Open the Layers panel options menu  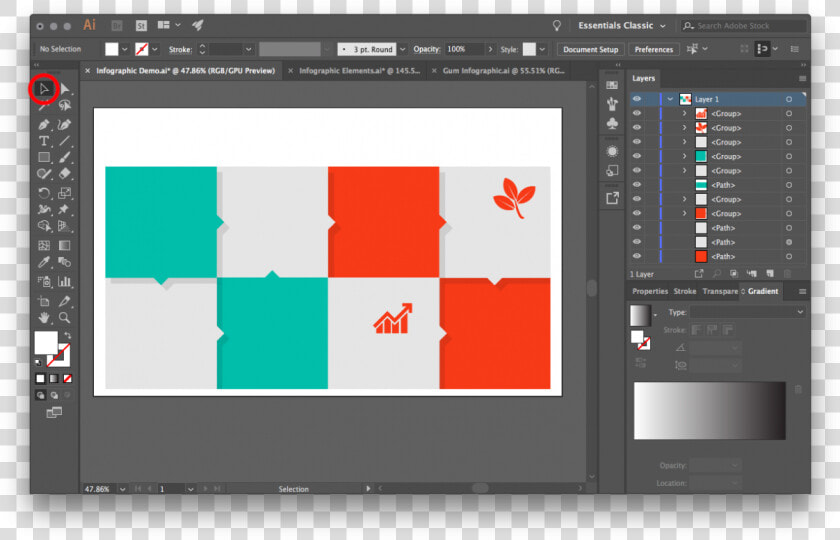tap(802, 79)
